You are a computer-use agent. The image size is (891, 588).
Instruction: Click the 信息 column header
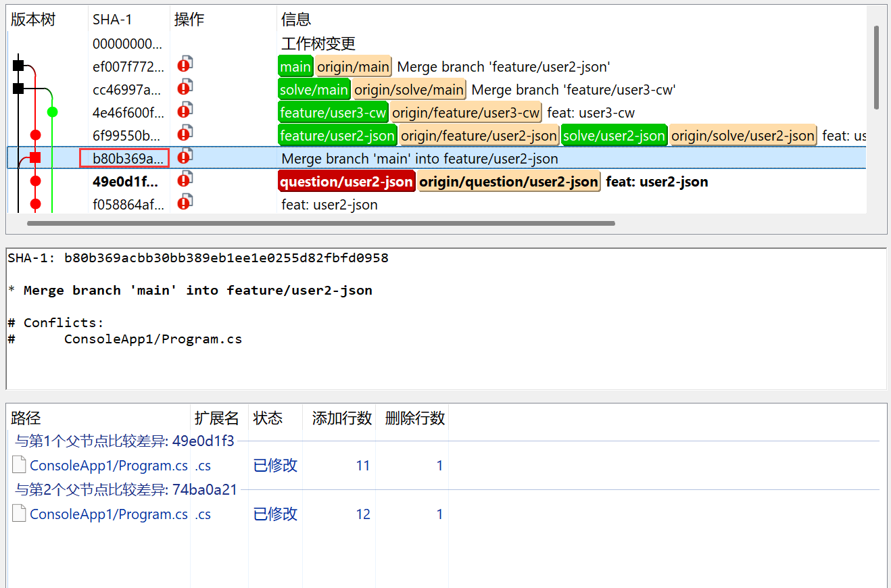[x=296, y=20]
